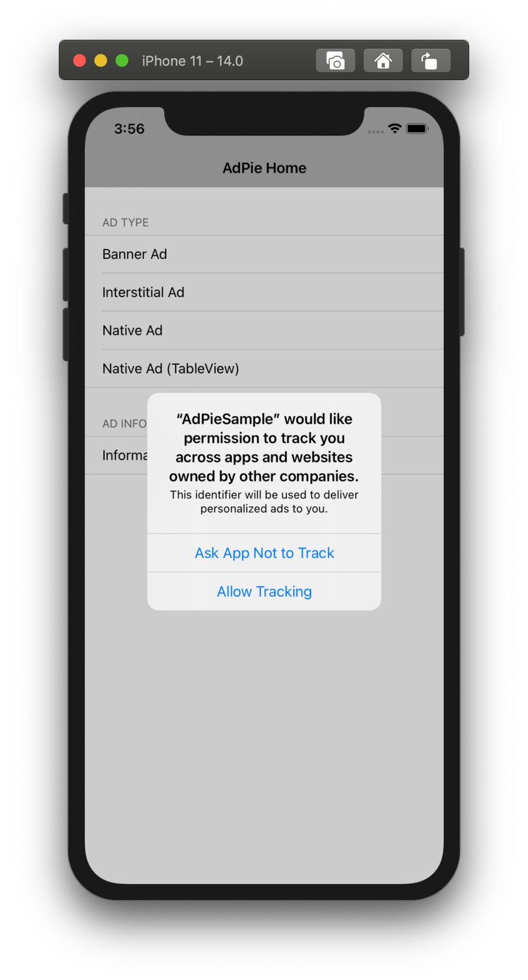Close the simulator window with red button
This screenshot has width=528, height=980.
[x=80, y=60]
